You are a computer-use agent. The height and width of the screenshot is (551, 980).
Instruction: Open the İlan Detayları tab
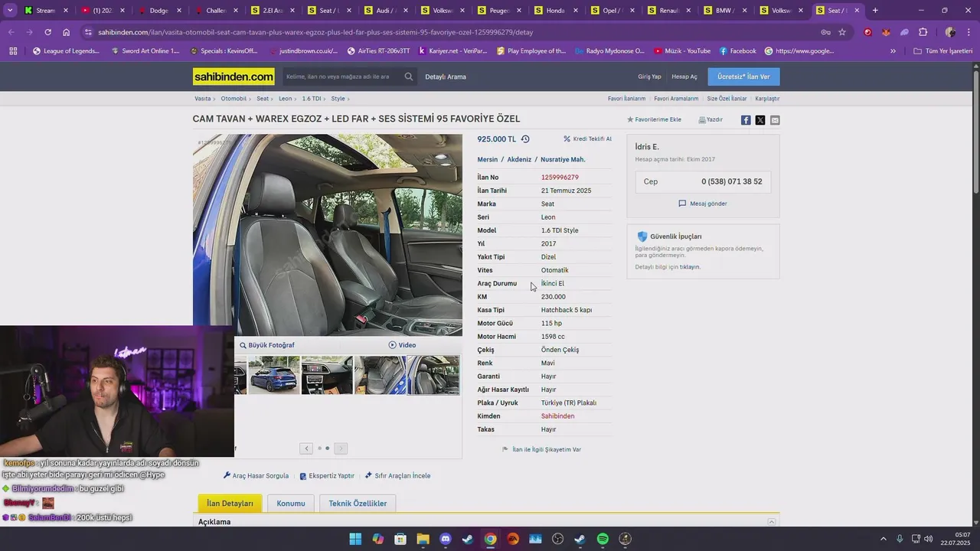pos(230,504)
